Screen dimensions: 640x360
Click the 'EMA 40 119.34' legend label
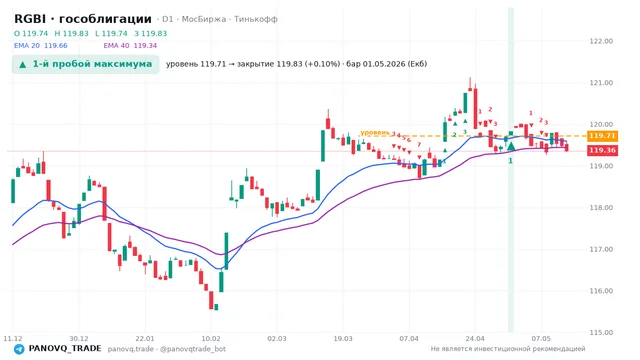tap(130, 45)
